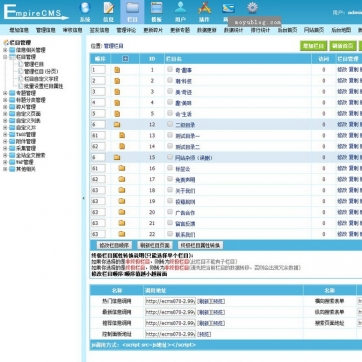This screenshot has height=362, width=362.
Task: Click the green 增加栏目 button
Action: tap(313, 46)
